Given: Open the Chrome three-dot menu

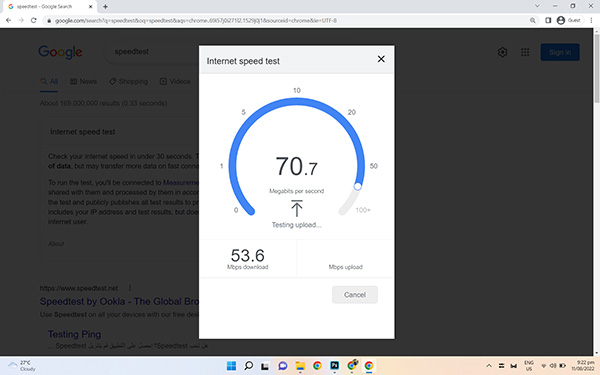Looking at the screenshot, I should (x=591, y=20).
